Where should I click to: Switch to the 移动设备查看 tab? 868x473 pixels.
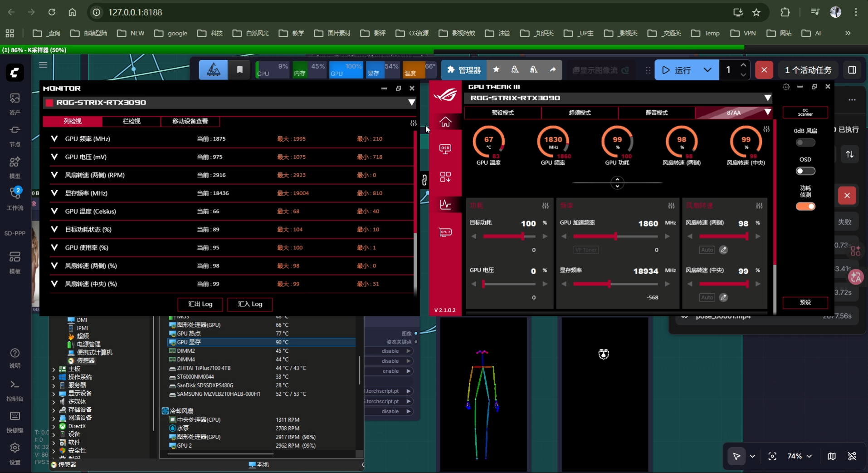coord(190,121)
